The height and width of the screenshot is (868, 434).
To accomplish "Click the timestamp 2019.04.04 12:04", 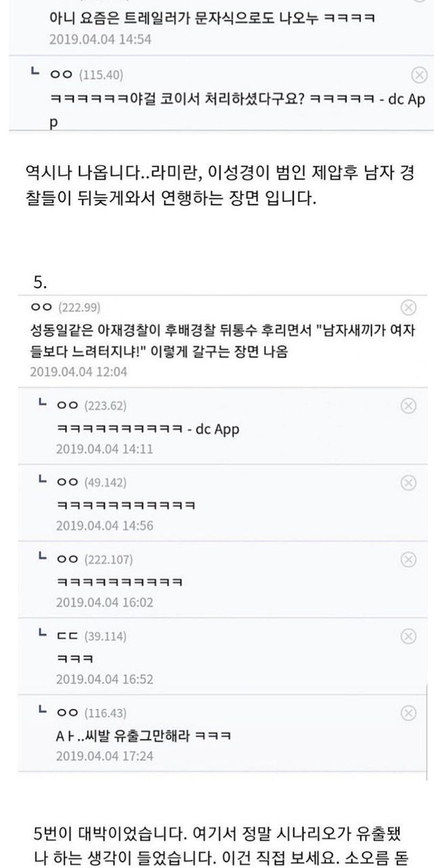I will 79,372.
